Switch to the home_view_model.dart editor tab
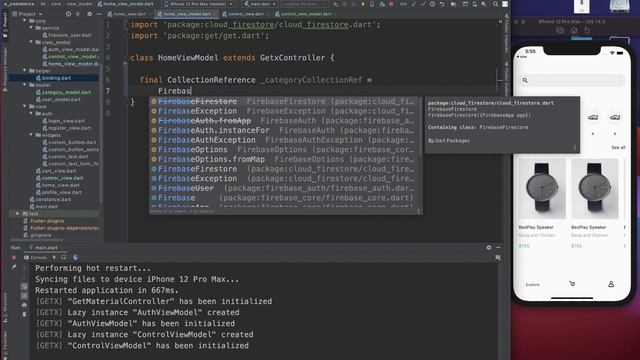 coord(186,14)
